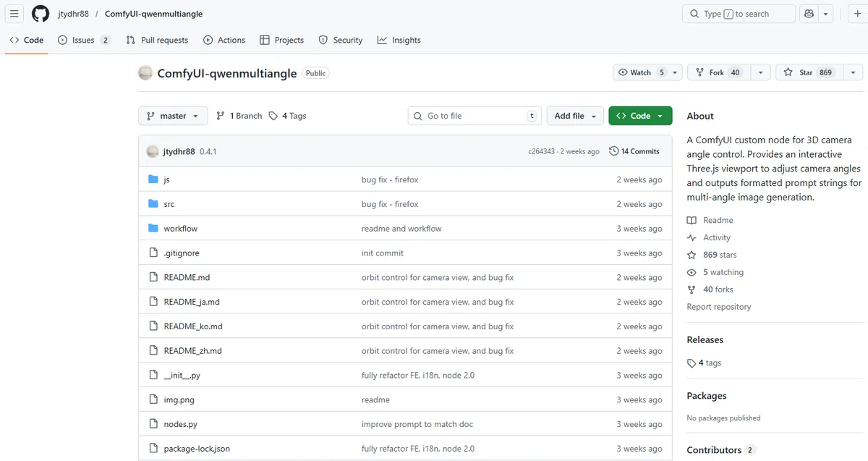This screenshot has height=461, width=868.
Task: Open 'readme and workflow' commit message
Action: tap(401, 229)
